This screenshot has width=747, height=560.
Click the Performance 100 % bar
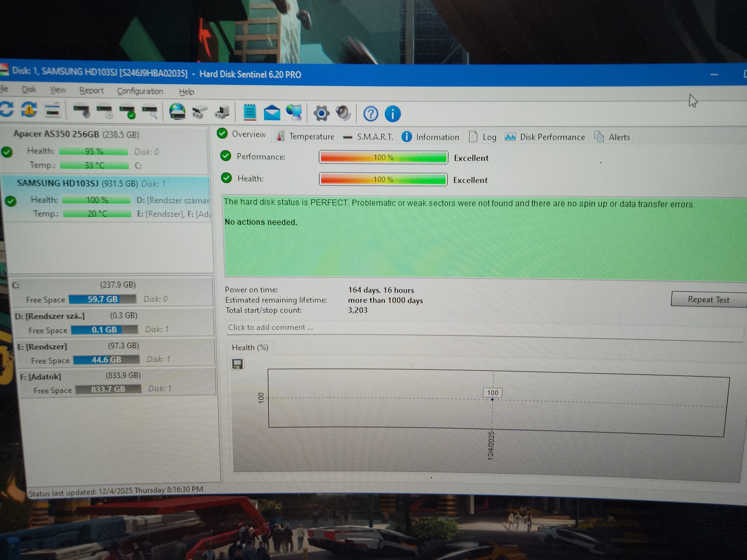[384, 157]
